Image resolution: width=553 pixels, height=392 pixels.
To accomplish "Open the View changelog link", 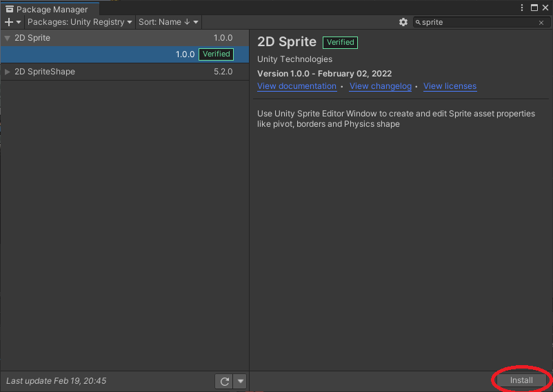I will pyautogui.click(x=381, y=86).
